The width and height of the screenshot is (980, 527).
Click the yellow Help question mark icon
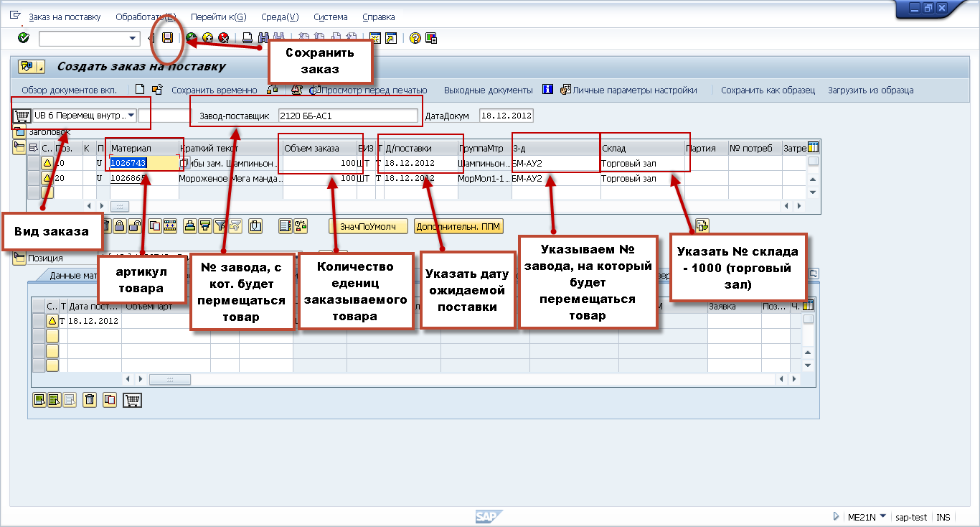point(415,38)
